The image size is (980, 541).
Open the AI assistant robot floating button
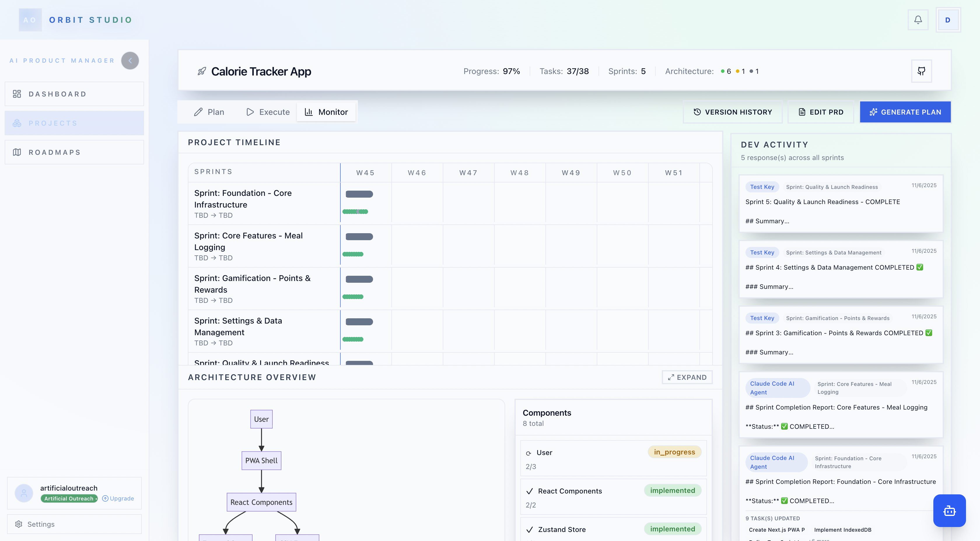click(950, 511)
